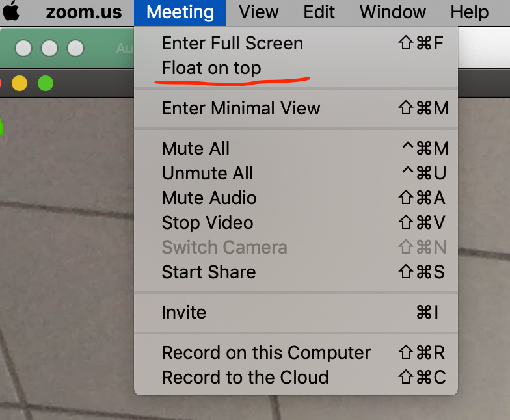This screenshot has width=510, height=420.
Task: Click the yellow minimize window button
Action: click(x=20, y=83)
